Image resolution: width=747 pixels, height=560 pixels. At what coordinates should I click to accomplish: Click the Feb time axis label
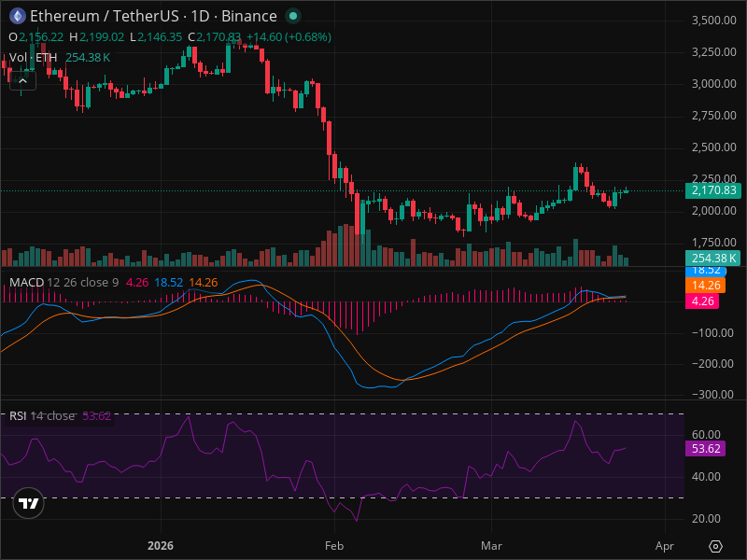point(334,546)
